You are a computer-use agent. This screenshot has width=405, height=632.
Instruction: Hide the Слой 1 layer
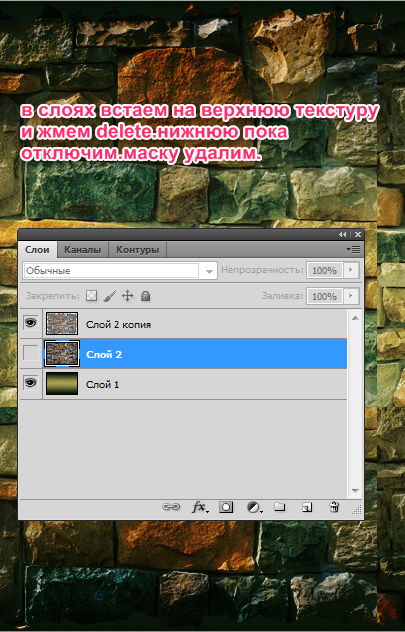pyautogui.click(x=31, y=383)
